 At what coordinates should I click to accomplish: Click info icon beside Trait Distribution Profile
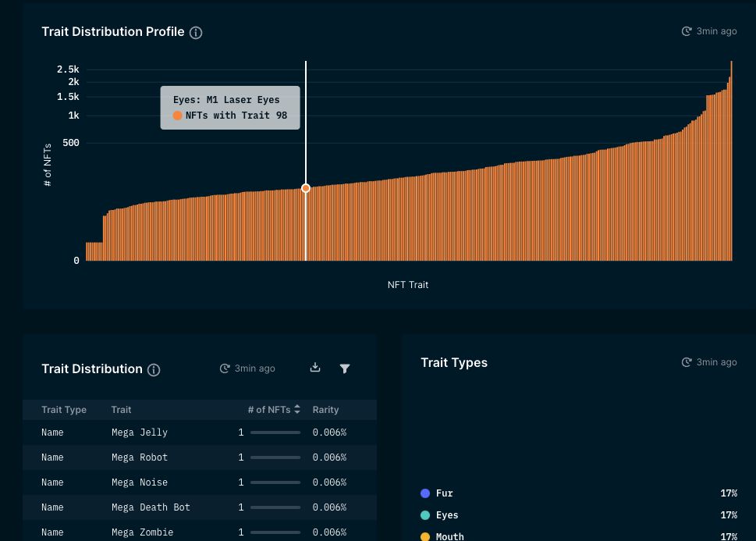tap(196, 32)
